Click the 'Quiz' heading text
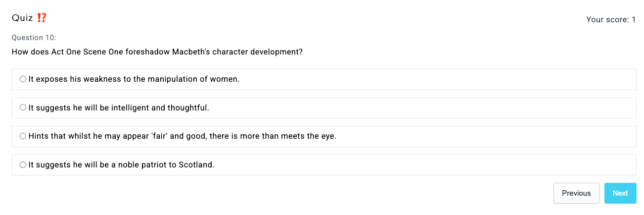Image resolution: width=644 pixels, height=215 pixels. pos(22,18)
